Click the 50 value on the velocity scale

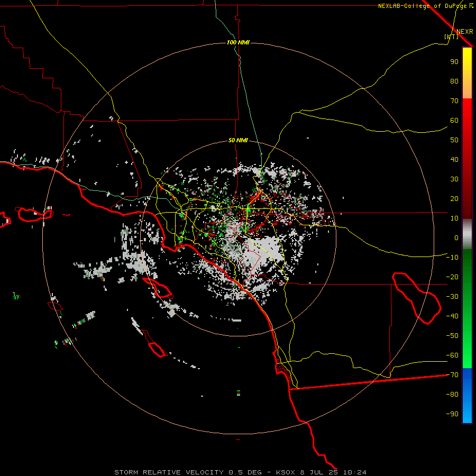(x=454, y=140)
